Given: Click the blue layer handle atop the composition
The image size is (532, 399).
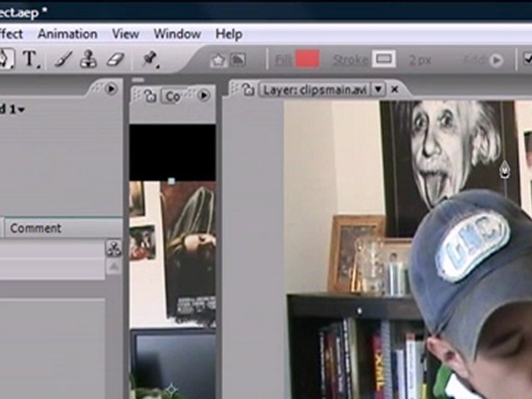Looking at the screenshot, I should click(x=172, y=181).
